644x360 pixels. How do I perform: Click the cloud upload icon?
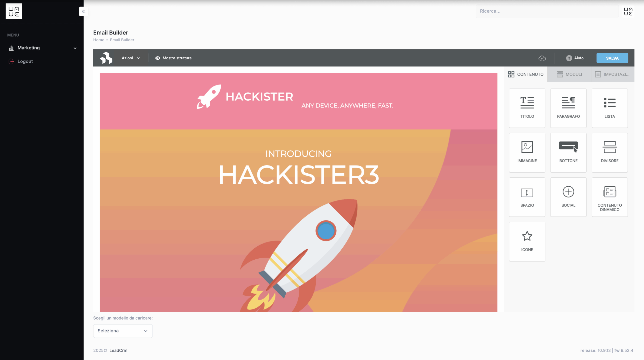tap(542, 58)
